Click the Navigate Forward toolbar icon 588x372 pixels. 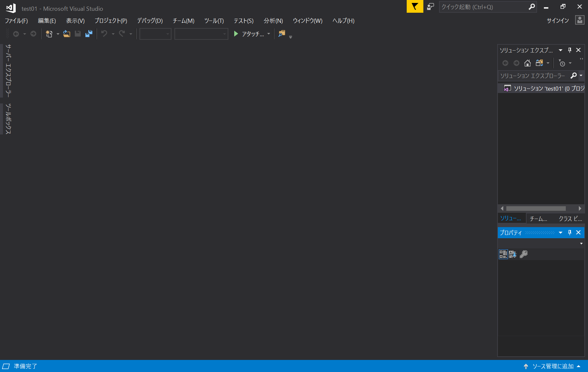(x=33, y=34)
